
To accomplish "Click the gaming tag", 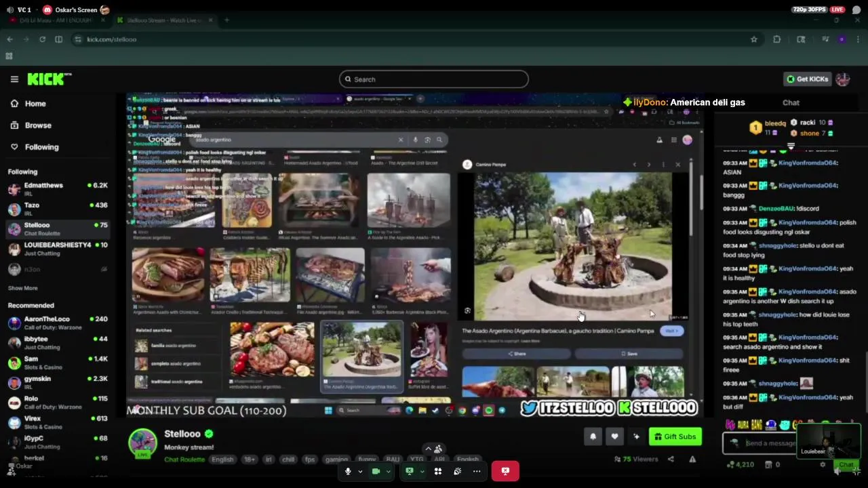I will (x=336, y=460).
